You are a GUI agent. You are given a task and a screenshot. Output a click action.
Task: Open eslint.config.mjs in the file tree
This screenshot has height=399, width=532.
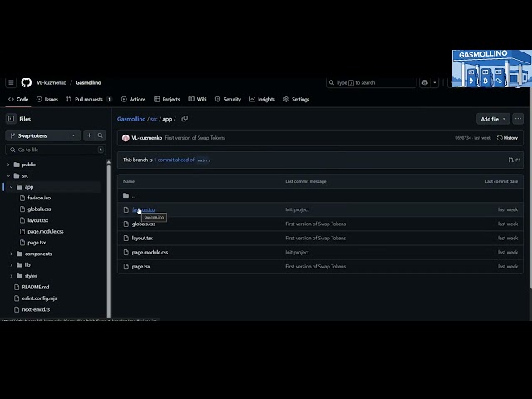pos(39,298)
